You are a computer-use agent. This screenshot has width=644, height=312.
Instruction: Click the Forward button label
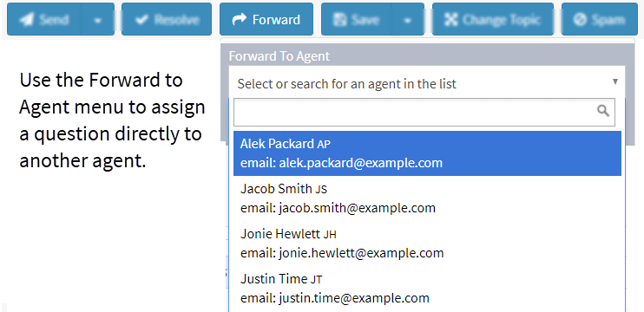pyautogui.click(x=276, y=20)
